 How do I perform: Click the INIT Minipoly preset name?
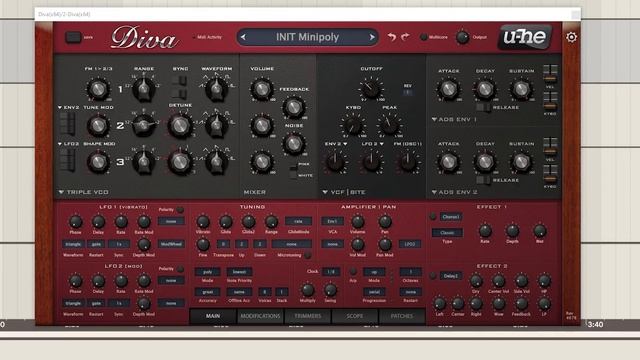307,37
